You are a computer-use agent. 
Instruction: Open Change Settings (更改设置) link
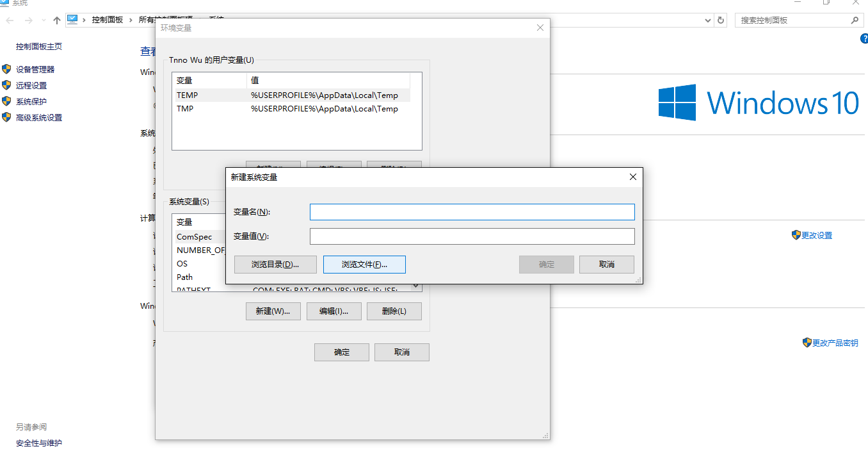pyautogui.click(x=817, y=236)
